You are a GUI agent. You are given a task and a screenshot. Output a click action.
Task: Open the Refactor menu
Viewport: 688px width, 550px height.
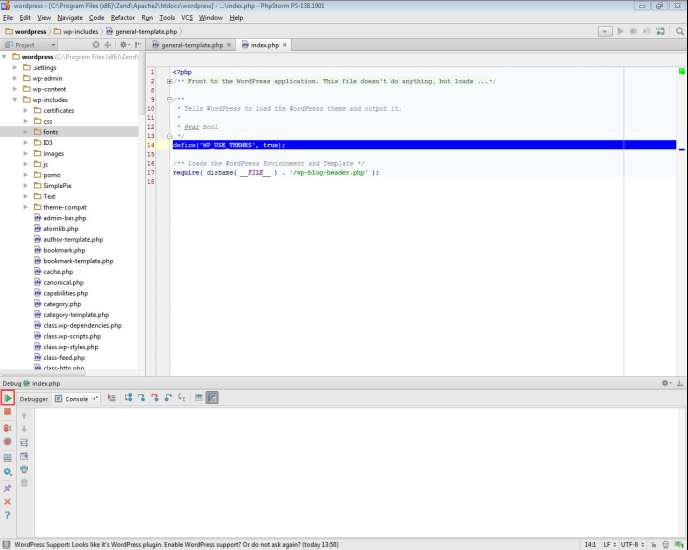[122, 17]
